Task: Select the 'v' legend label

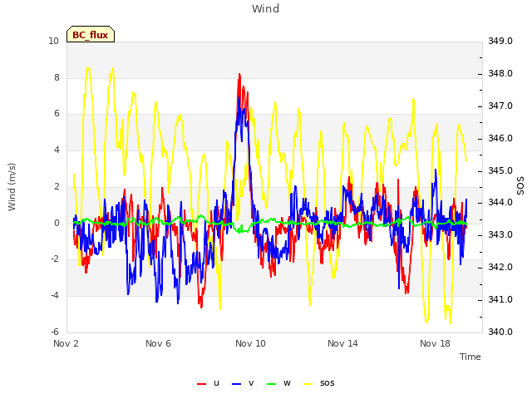Action: click(x=251, y=383)
